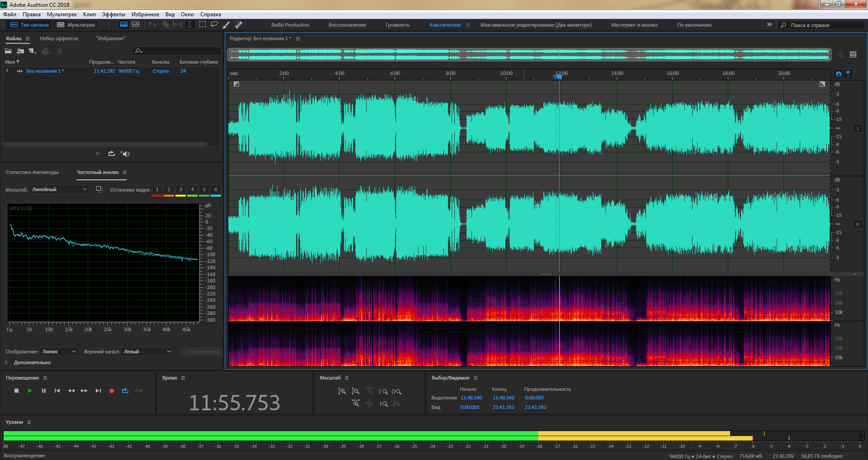Pick the Spot Healing Brush tool
868x460 pixels.
point(238,24)
